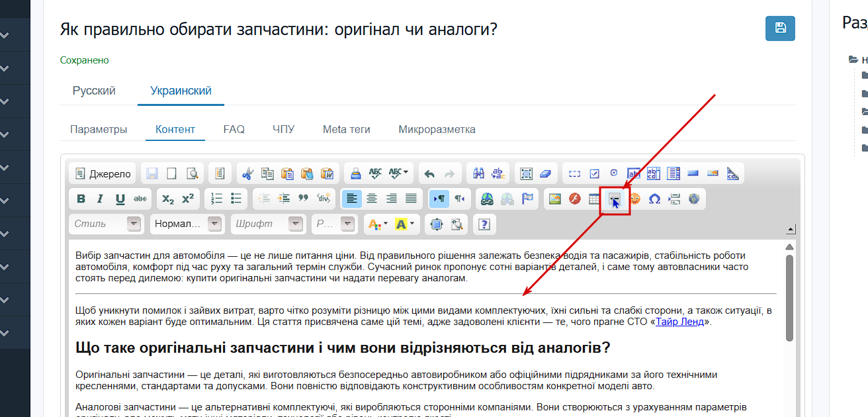Insert a link with globe chain icon
Viewport: 868px width, 417px height.
pyautogui.click(x=487, y=199)
